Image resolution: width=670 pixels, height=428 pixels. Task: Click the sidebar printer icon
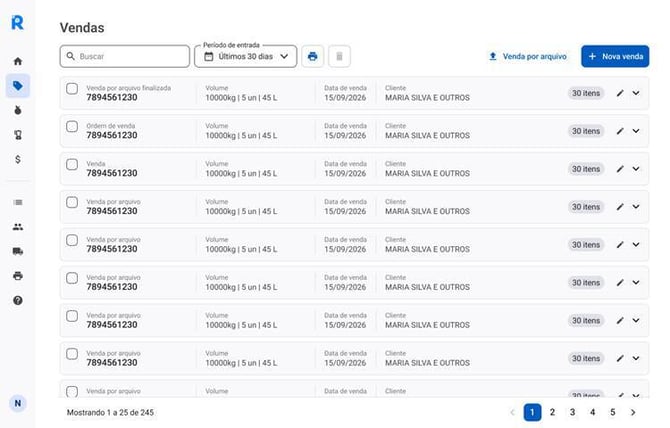pos(18,276)
